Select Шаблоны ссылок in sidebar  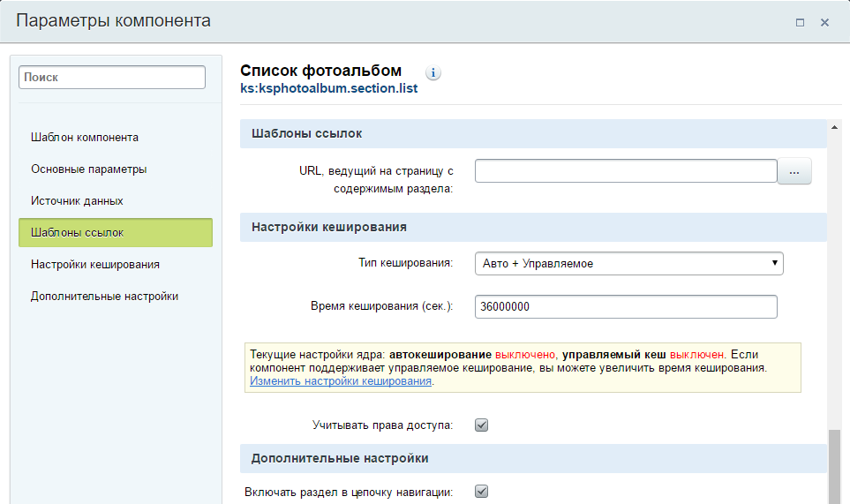click(116, 232)
